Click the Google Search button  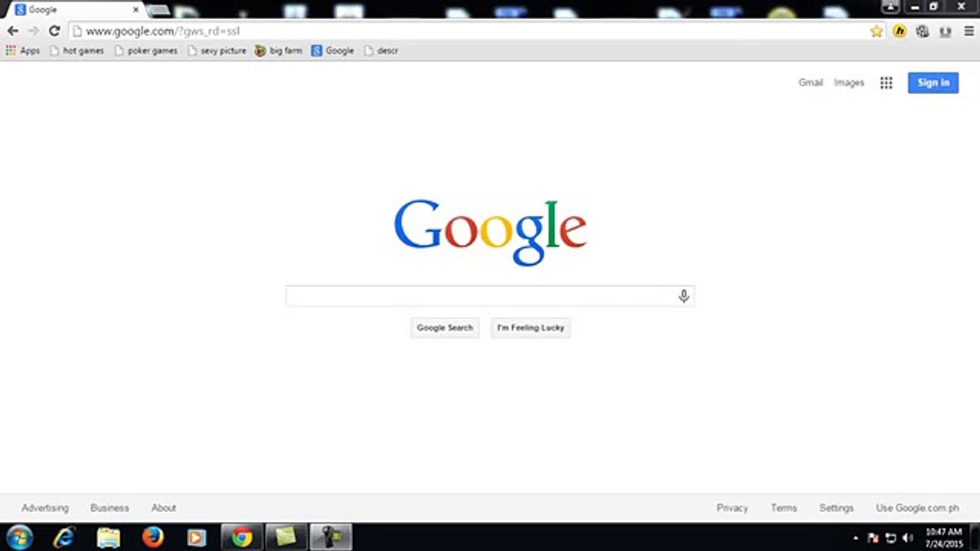[x=445, y=328]
